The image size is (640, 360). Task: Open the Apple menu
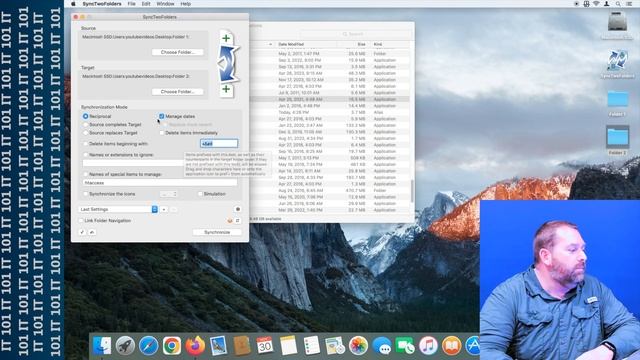point(73,4)
